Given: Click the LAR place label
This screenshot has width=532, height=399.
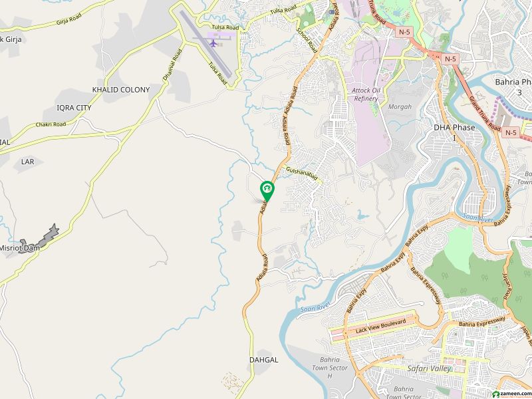Looking at the screenshot, I should pos(27,162).
